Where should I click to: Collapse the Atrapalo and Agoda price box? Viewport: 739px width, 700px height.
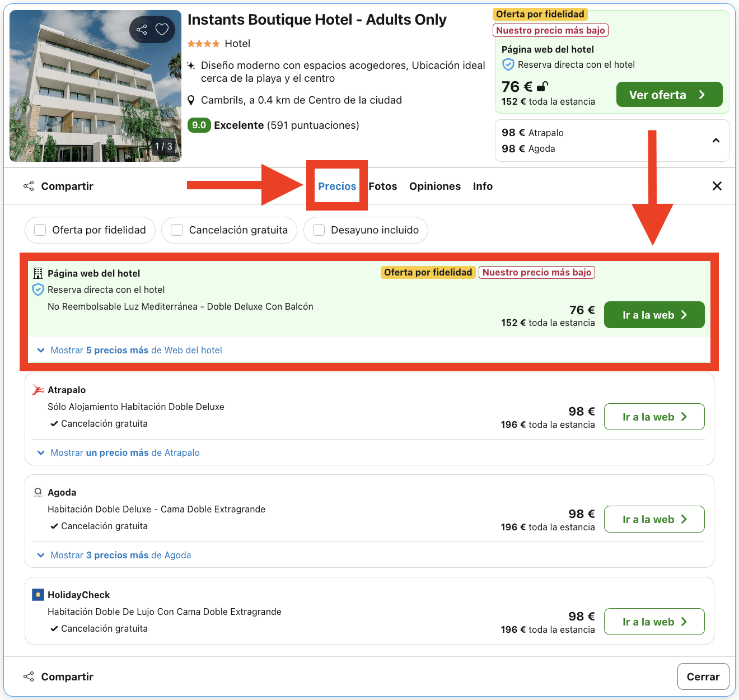[x=716, y=141]
